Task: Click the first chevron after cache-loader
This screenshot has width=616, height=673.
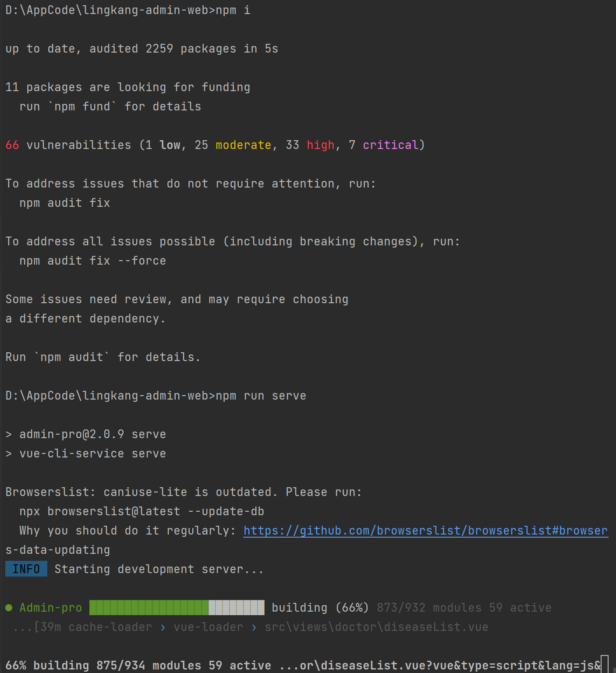Action: click(163, 627)
